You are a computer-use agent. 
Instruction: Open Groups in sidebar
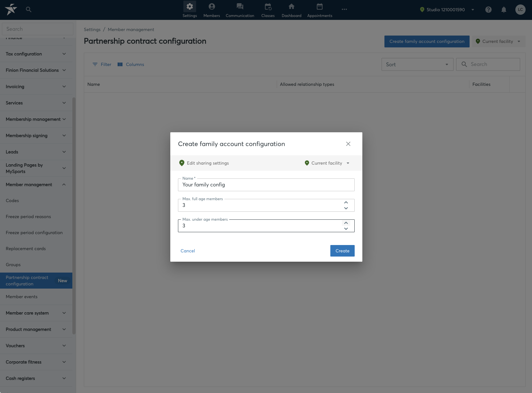(x=36, y=265)
